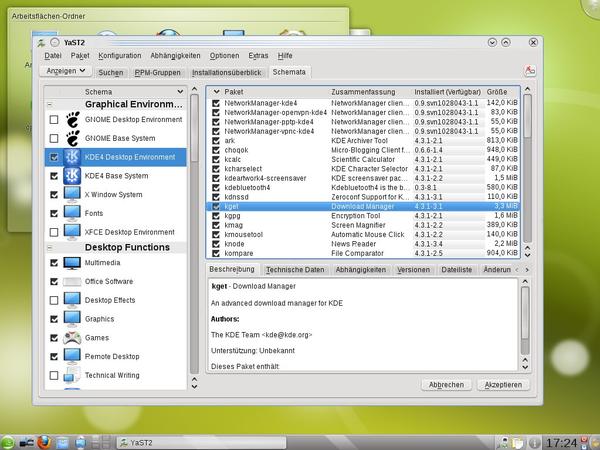This screenshot has height=450, width=600.
Task: Launch Firefox from the taskbar
Action: click(x=44, y=443)
